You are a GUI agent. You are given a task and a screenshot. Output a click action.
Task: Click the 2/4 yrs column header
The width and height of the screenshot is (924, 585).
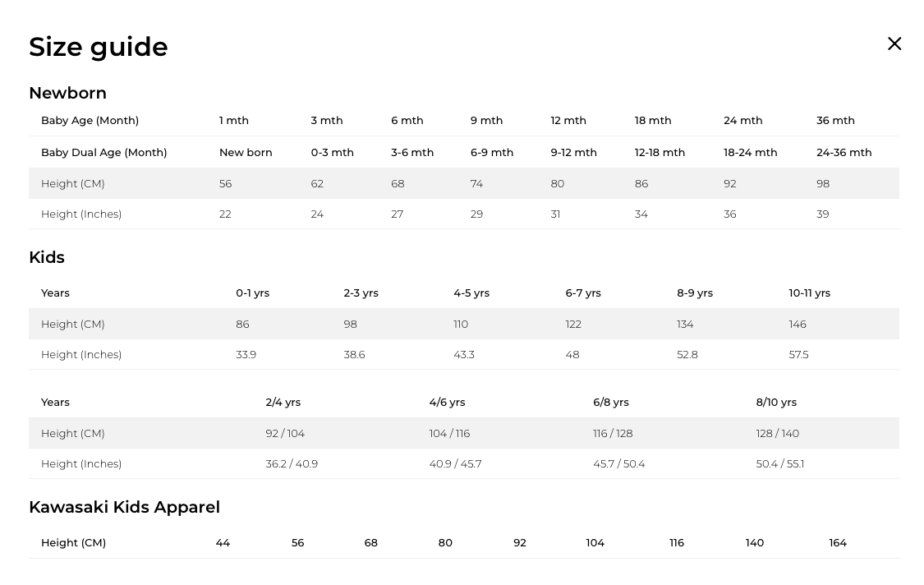click(x=283, y=402)
